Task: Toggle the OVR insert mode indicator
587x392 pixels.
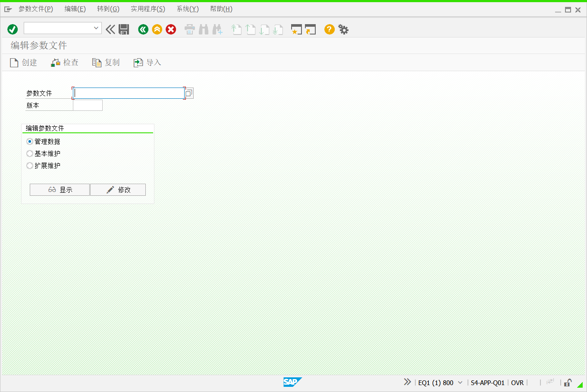Action: point(517,383)
